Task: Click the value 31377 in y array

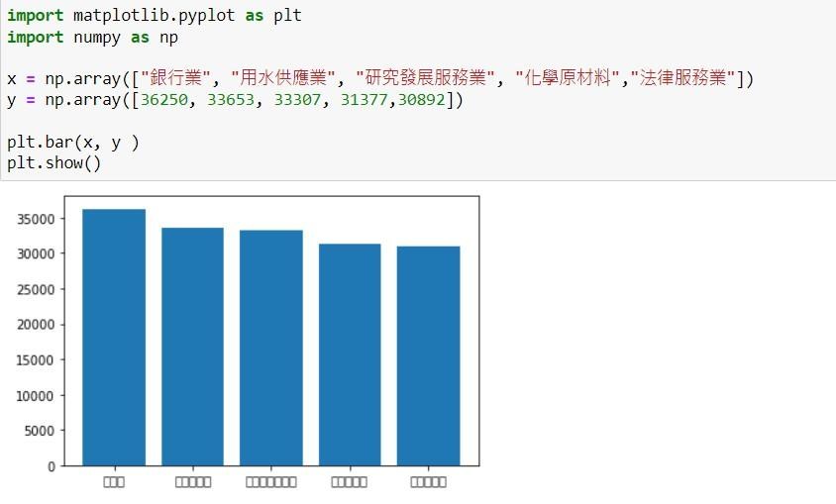Action: pyautogui.click(x=365, y=100)
